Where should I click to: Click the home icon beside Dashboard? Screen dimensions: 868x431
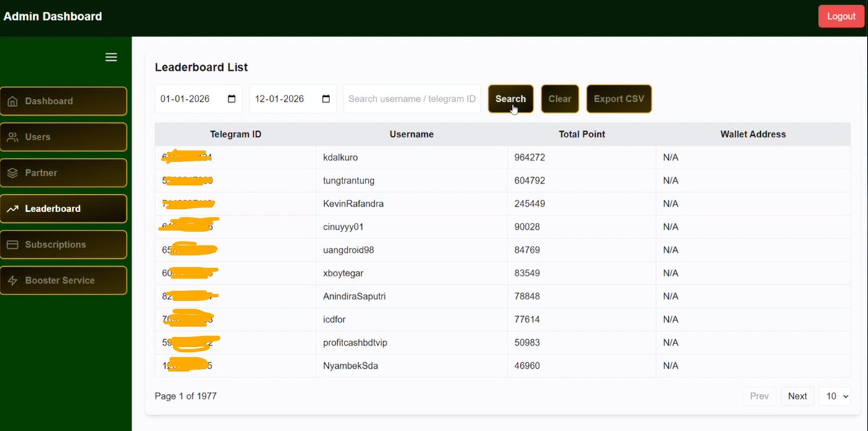[x=13, y=101]
